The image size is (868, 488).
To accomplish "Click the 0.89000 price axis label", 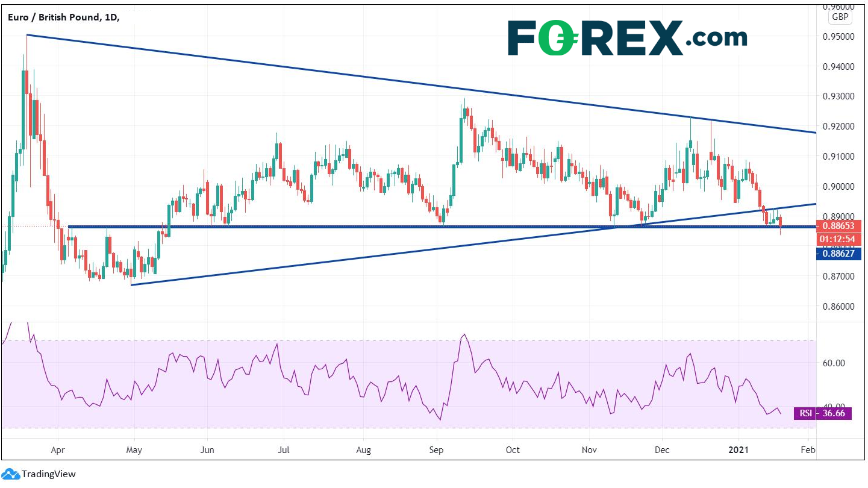I will (839, 216).
